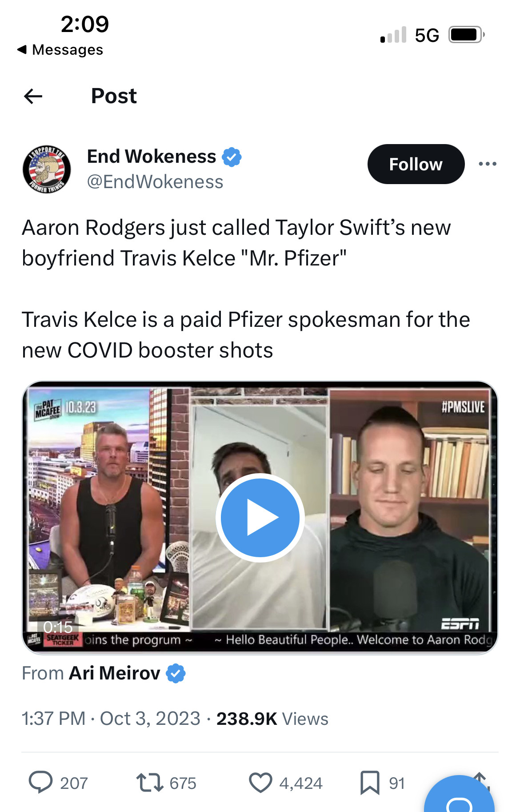Repost using the retweet arrows icon

click(150, 783)
